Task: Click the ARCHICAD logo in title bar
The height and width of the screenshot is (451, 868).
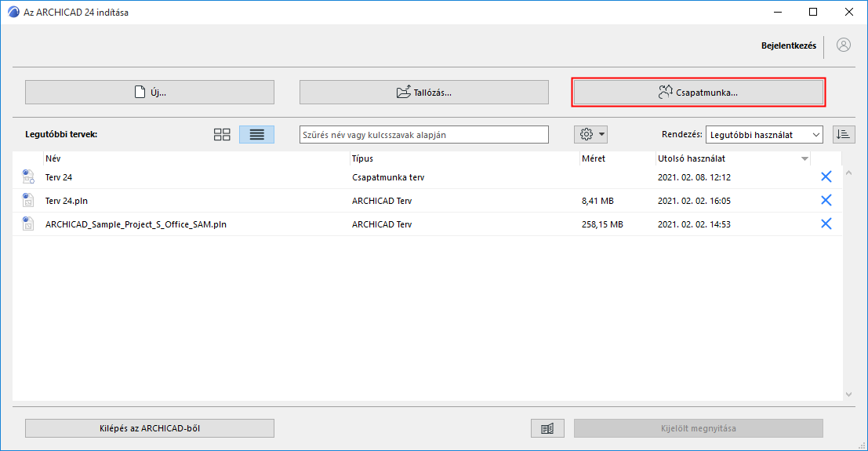Action: point(13,12)
